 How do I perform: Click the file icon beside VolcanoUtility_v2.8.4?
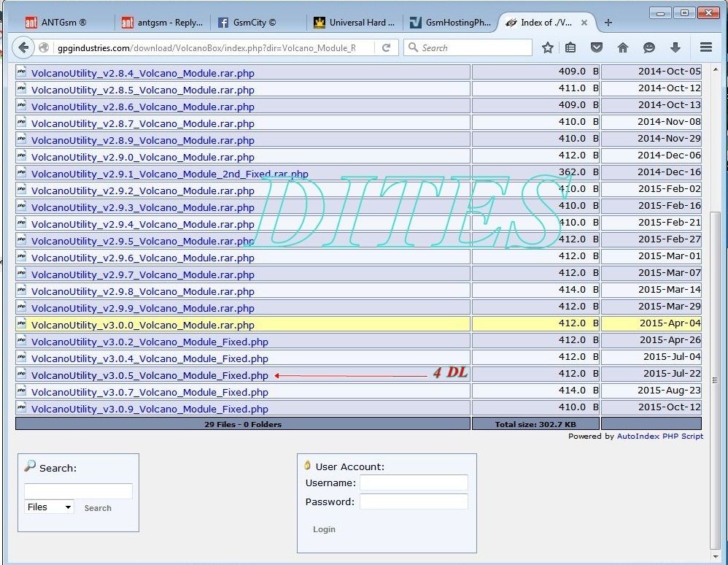point(21,72)
